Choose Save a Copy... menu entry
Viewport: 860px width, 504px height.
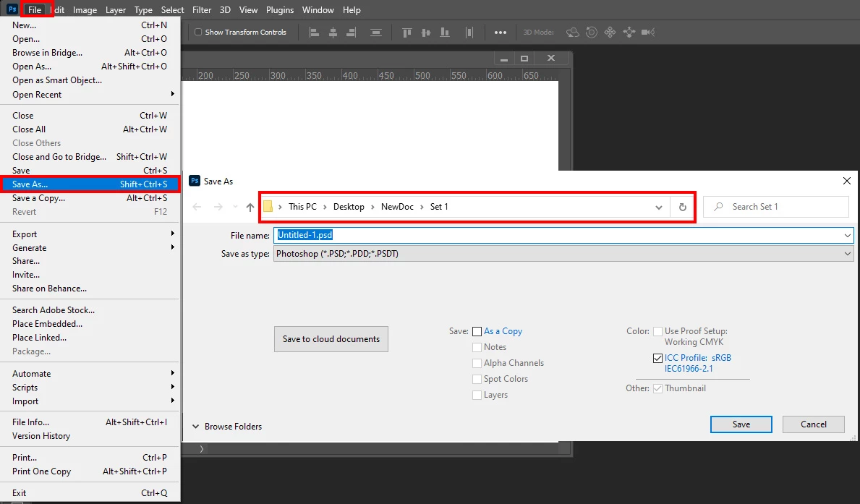(x=90, y=198)
